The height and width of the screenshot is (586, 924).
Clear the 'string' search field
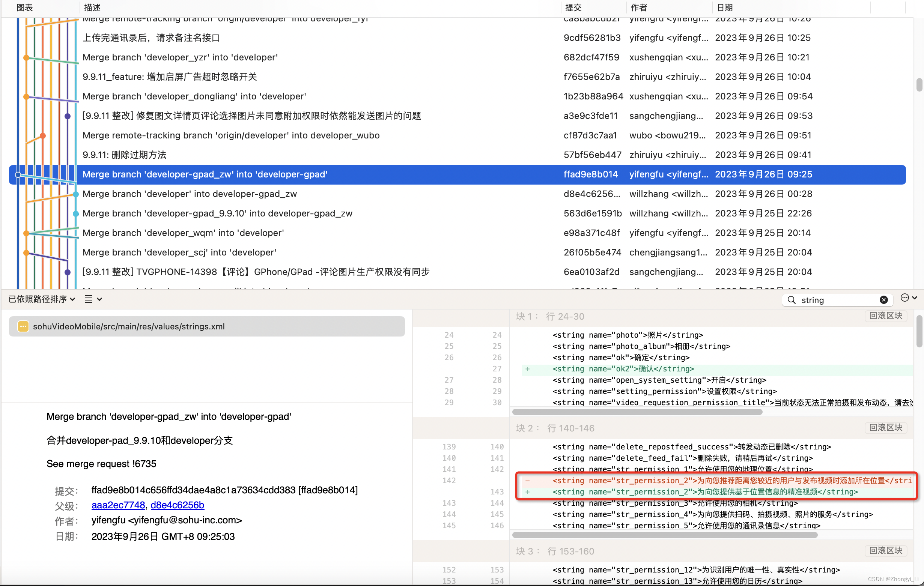[883, 300]
